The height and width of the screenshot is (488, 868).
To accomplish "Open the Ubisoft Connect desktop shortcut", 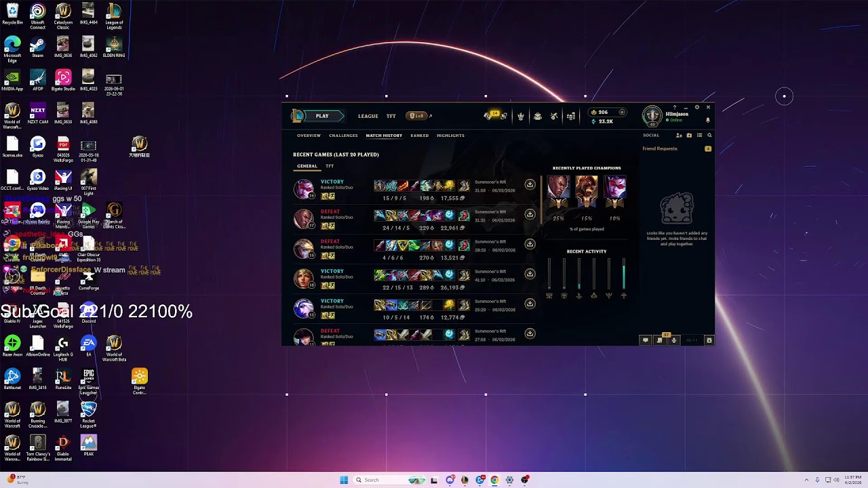I will click(38, 17).
